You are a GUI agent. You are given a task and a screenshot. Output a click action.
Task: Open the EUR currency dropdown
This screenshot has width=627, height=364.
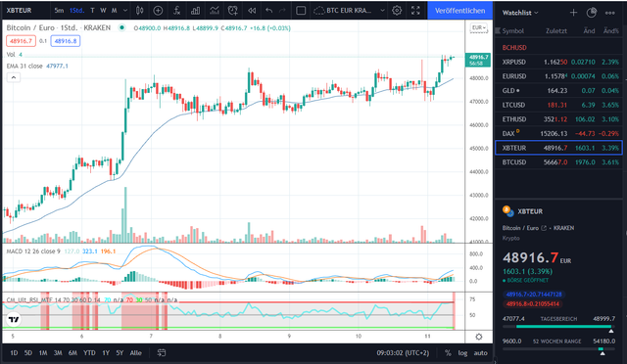coord(479,27)
